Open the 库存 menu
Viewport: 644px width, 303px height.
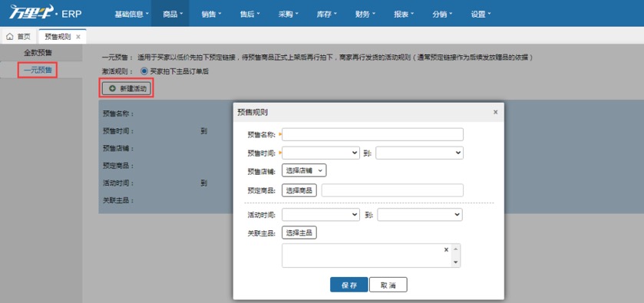click(x=326, y=14)
